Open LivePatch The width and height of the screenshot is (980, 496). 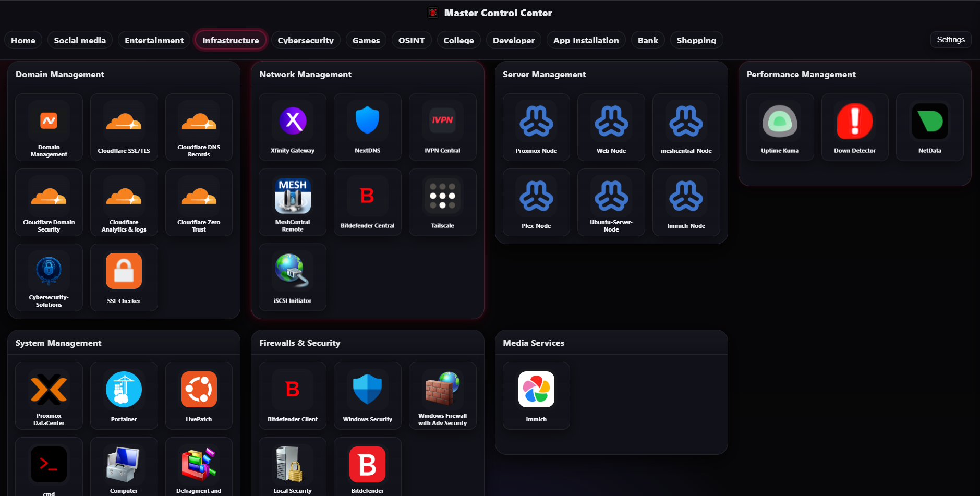tap(199, 396)
